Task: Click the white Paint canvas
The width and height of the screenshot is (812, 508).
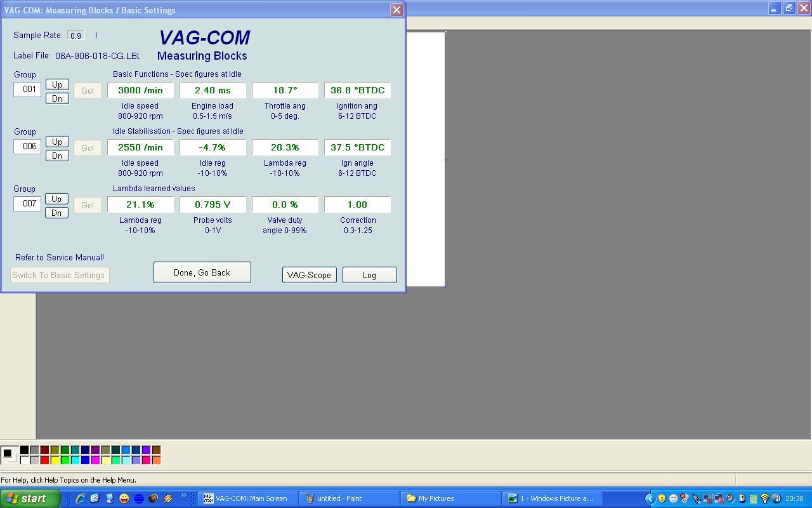Action: [x=426, y=159]
